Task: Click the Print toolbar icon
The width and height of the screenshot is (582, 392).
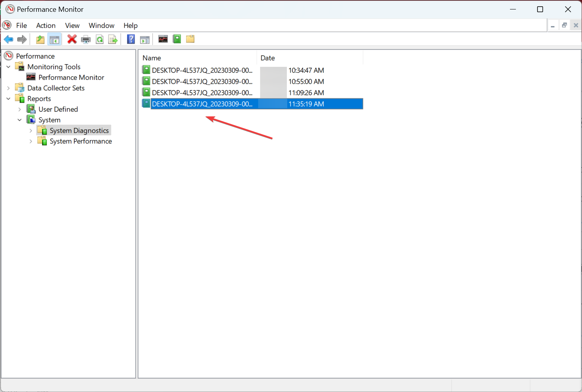Action: pyautogui.click(x=86, y=39)
